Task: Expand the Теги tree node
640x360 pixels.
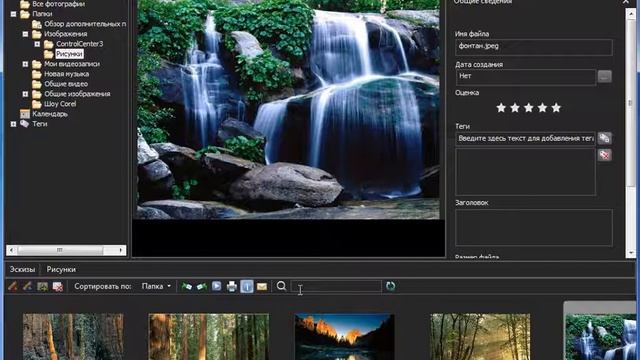Action: pyautogui.click(x=13, y=124)
